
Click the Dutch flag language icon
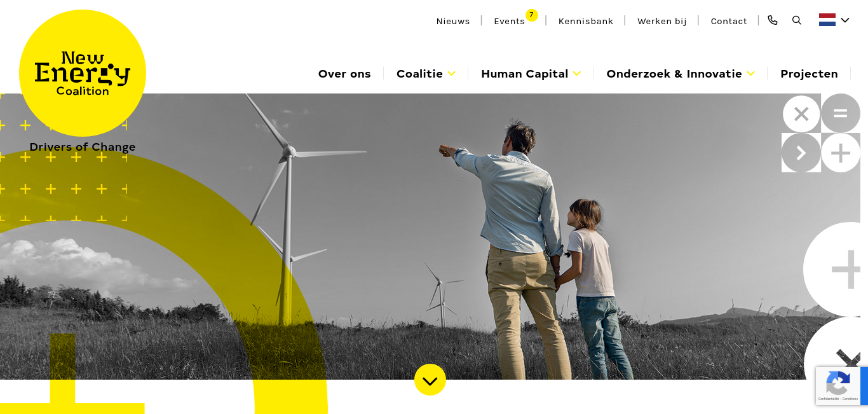coord(827,20)
